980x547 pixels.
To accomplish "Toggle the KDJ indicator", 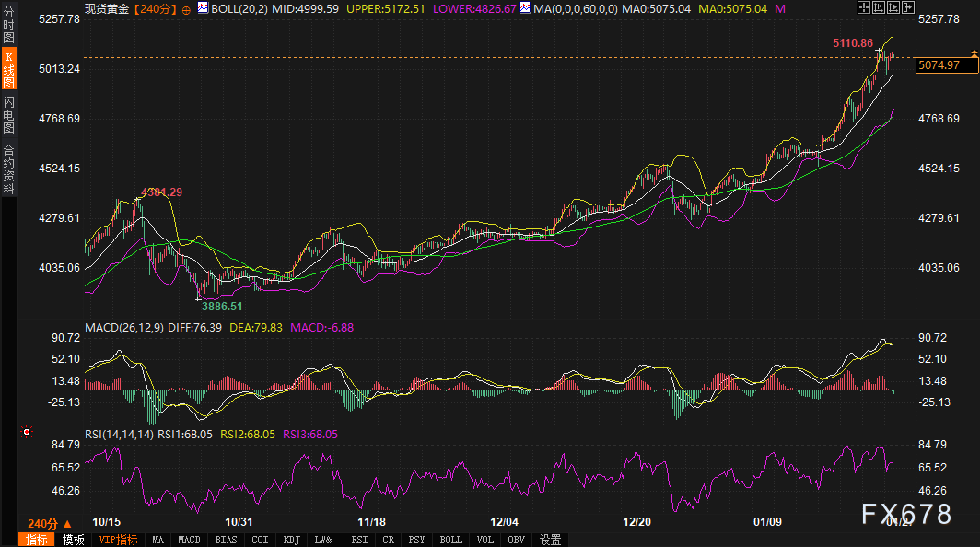I will (291, 540).
